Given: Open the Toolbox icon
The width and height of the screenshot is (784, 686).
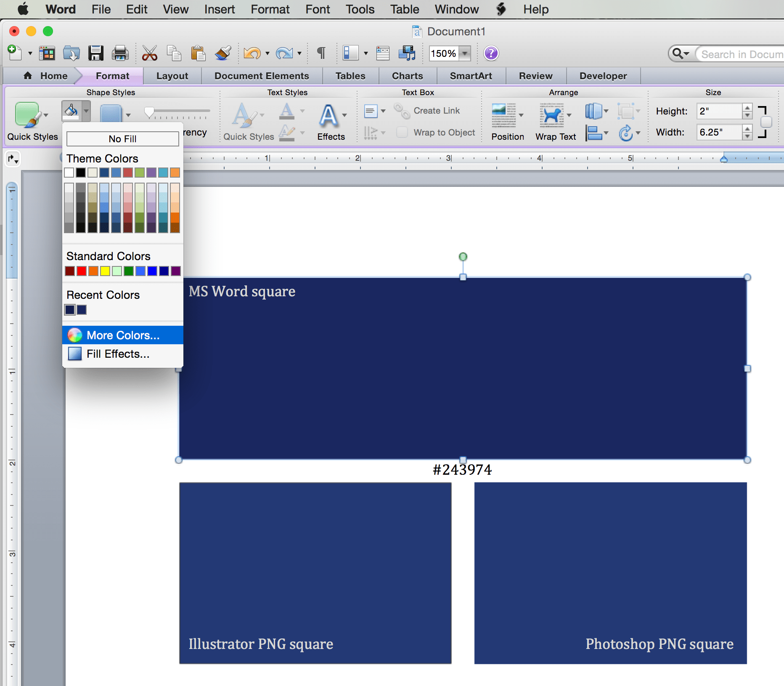Looking at the screenshot, I should (383, 53).
